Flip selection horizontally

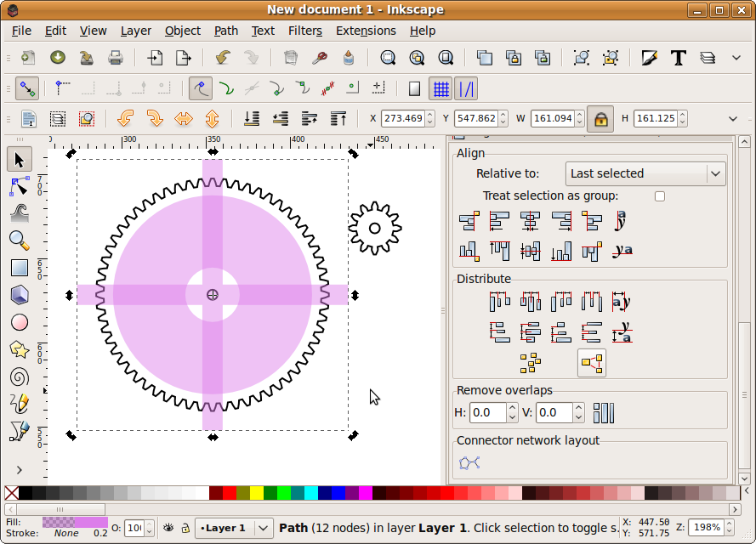[183, 118]
